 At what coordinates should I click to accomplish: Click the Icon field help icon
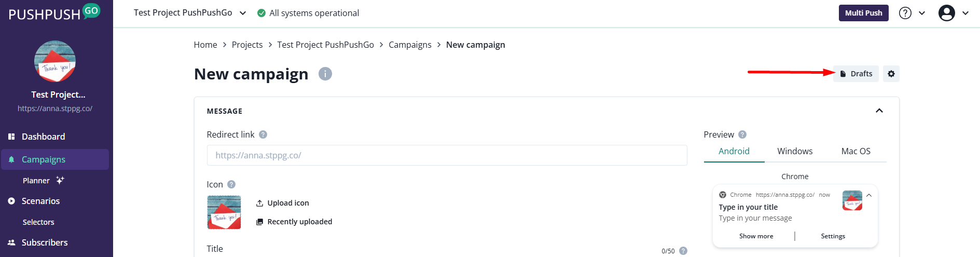coord(231,184)
